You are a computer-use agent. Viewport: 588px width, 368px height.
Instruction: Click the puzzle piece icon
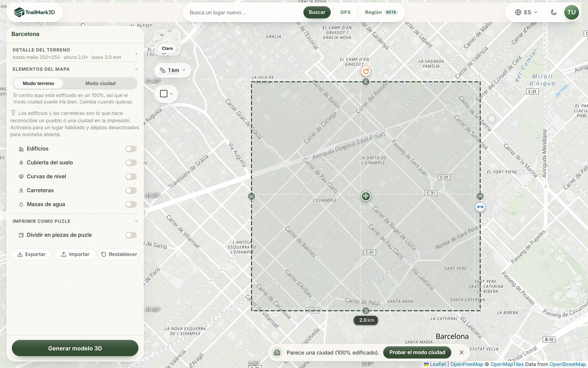tap(21, 235)
